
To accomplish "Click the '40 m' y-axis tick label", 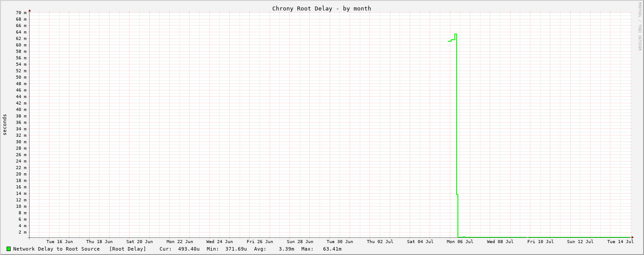I will click(21, 109).
